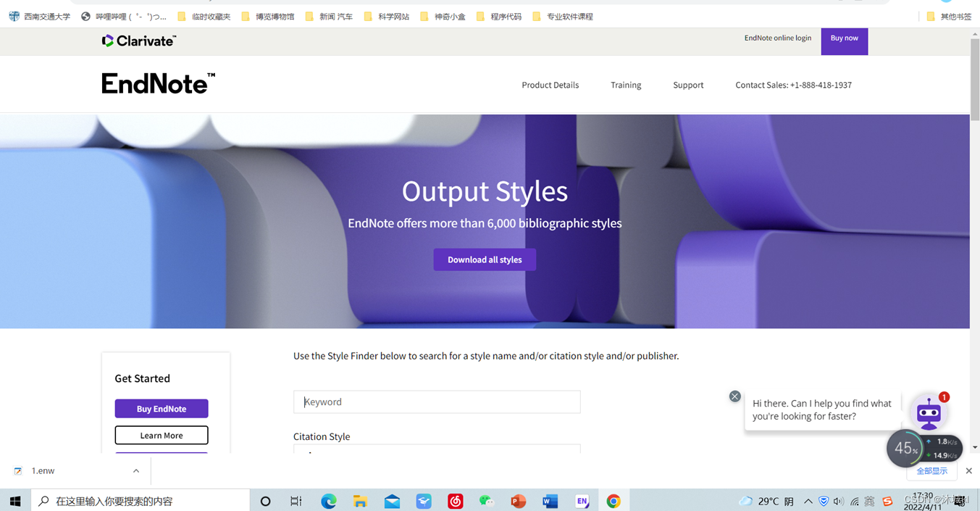Click the Wi-Fi network tray icon
980x511 pixels.
point(855,501)
